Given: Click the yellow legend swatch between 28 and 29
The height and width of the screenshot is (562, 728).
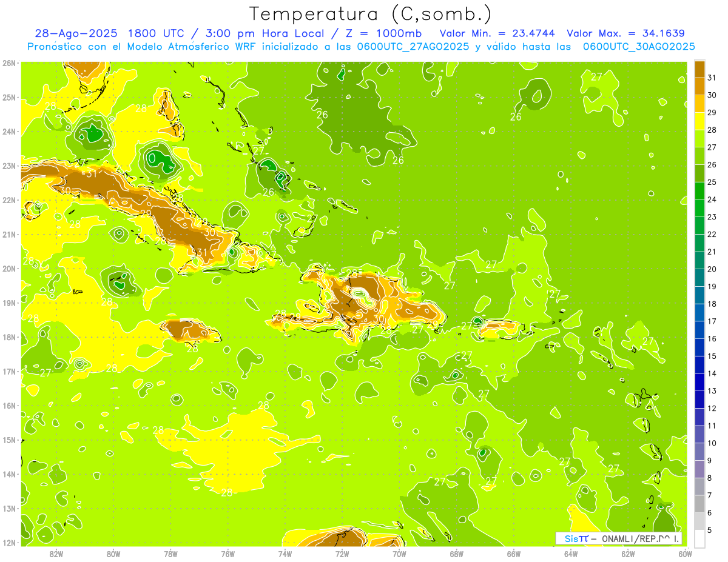Looking at the screenshot, I should click(699, 121).
